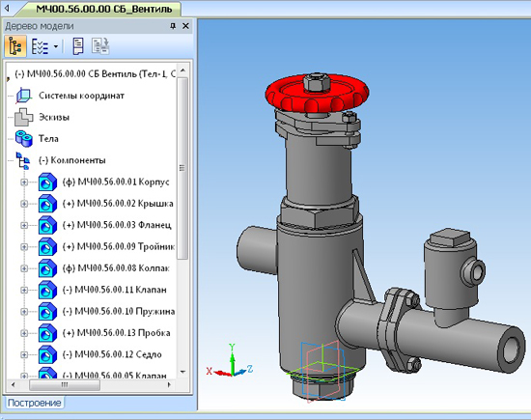This screenshot has height=420, width=531.
Task: Click the horizontal scrollbar thumb in the tree
Action: click(x=65, y=385)
